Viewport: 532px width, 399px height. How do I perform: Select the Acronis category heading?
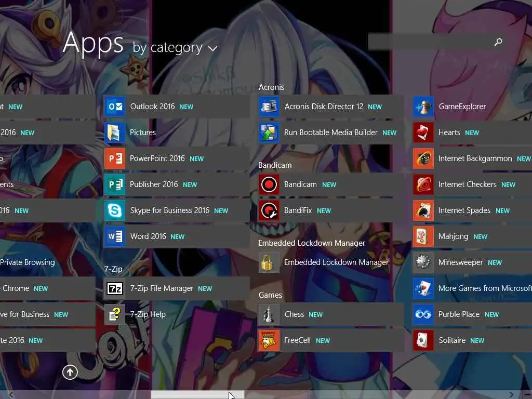coord(271,87)
